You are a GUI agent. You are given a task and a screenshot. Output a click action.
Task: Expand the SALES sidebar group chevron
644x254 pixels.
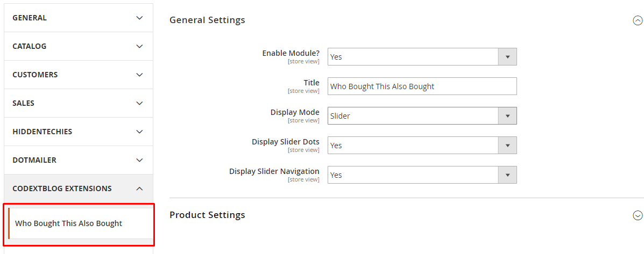(139, 103)
